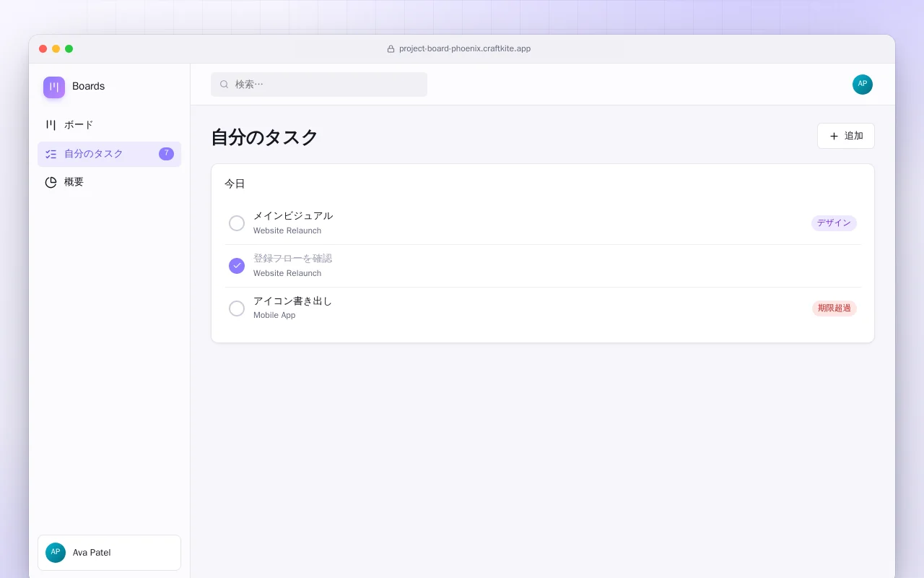Select 自分のタスク in the sidebar

coord(109,154)
